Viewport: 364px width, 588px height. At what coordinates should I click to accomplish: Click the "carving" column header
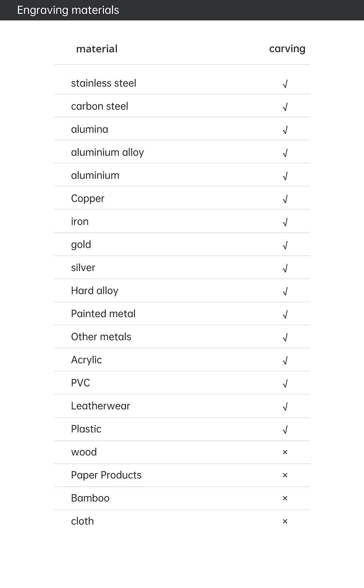287,49
